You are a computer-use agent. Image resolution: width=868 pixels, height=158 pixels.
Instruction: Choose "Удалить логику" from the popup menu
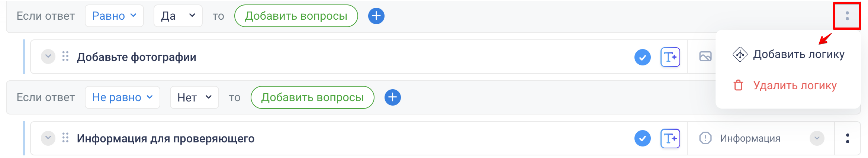click(794, 86)
